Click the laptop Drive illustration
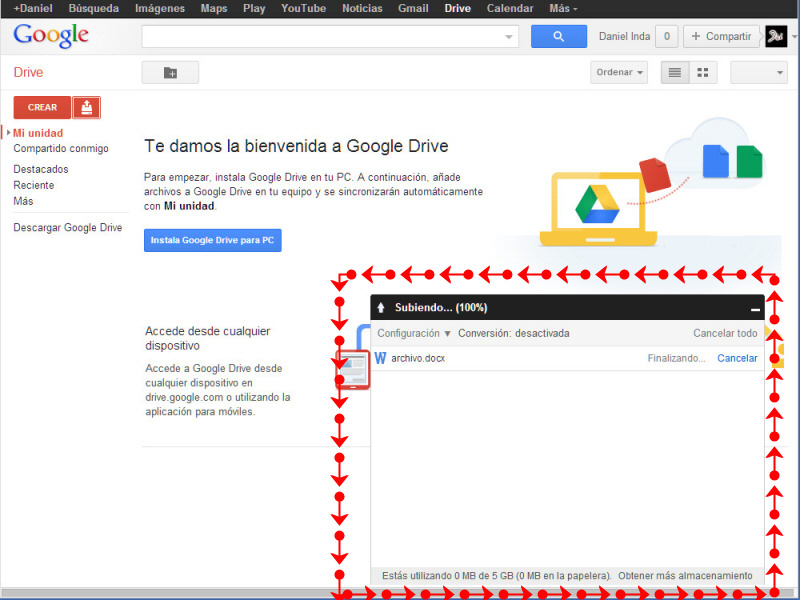Screen dimensions: 800x600 pos(598,209)
